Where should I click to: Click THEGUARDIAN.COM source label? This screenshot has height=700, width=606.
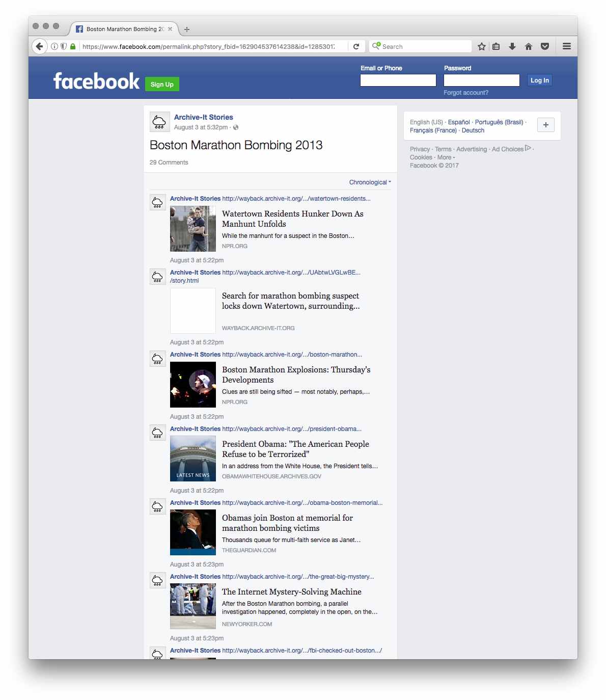tap(249, 550)
